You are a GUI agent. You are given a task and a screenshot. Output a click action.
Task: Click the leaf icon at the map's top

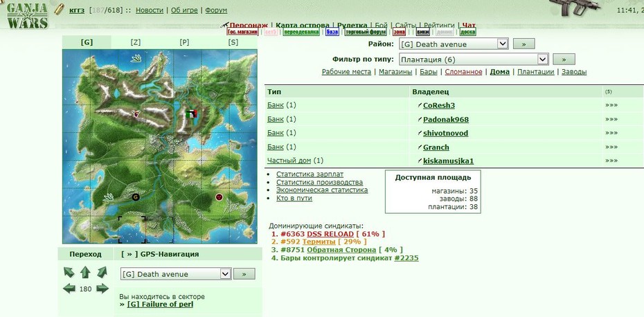tap(136, 59)
